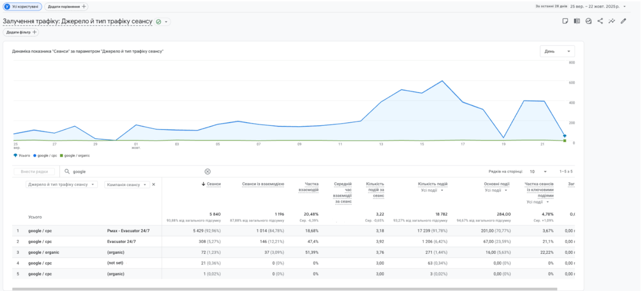644x291 pixels.
Task: Open the compare columns view icon
Action: pos(577,21)
